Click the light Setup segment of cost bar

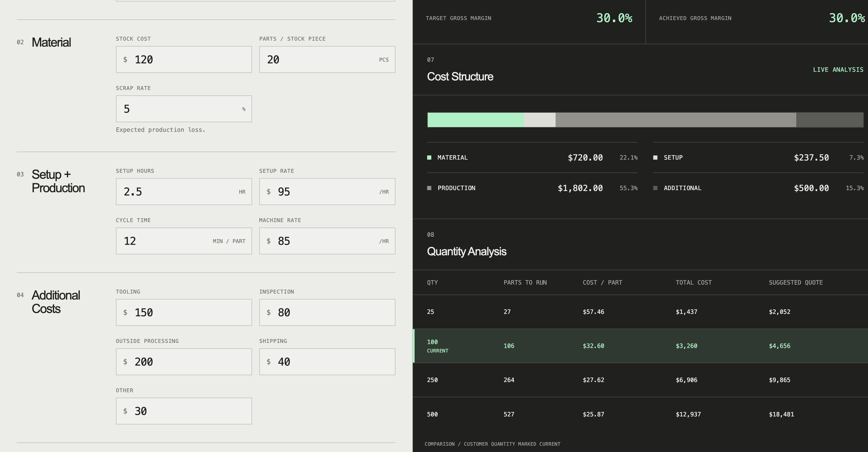pos(540,120)
